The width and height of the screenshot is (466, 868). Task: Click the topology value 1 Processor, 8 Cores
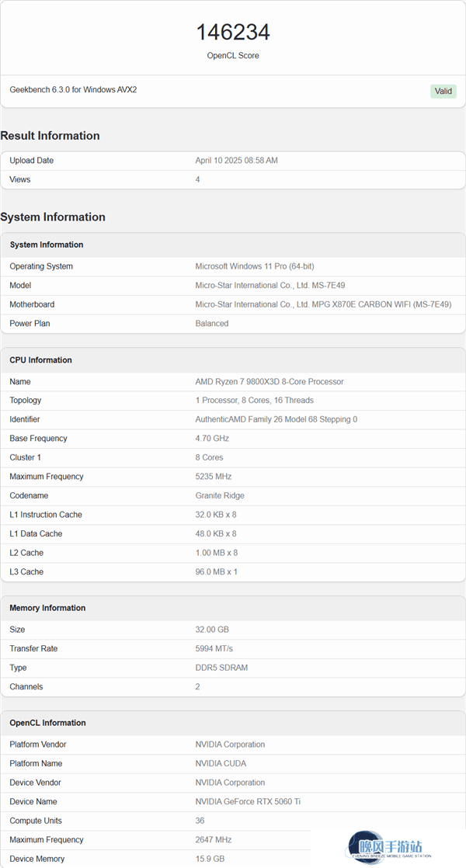254,401
